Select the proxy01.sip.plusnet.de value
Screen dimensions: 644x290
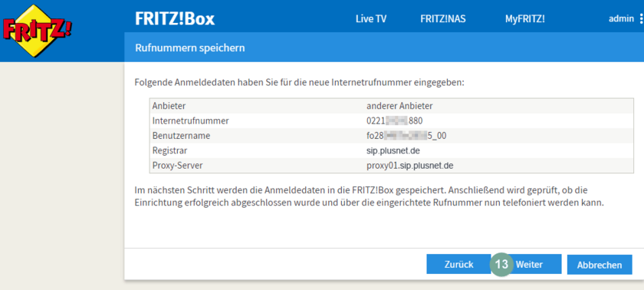(409, 166)
